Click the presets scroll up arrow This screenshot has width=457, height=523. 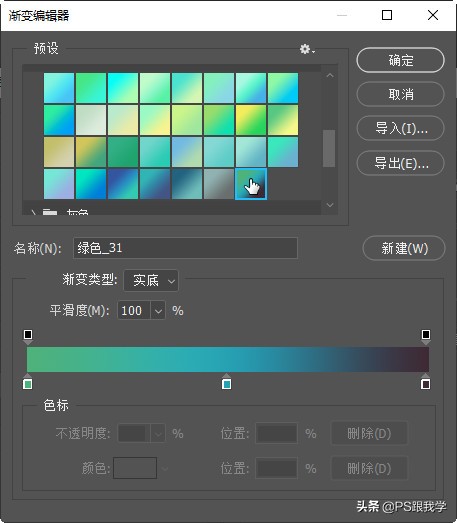coord(330,75)
